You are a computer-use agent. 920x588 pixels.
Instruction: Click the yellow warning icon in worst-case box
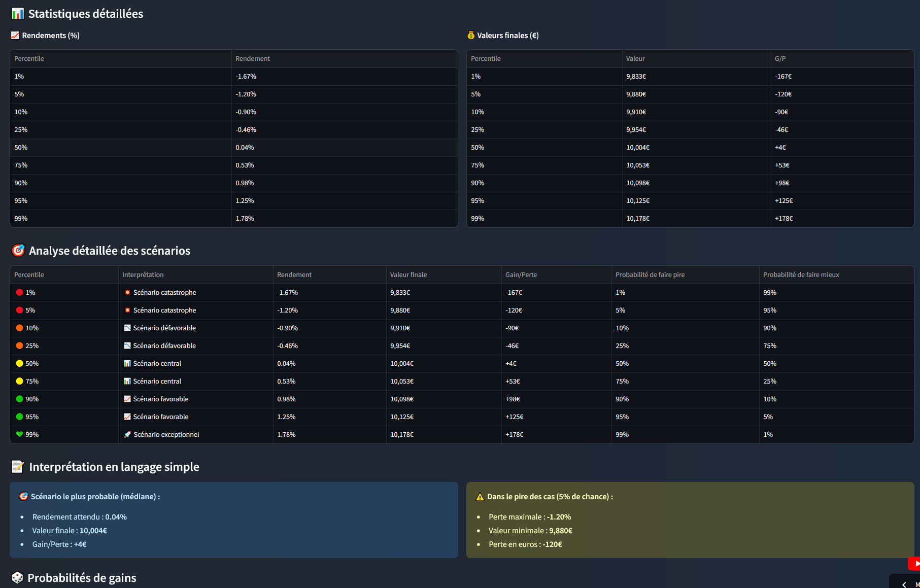pyautogui.click(x=480, y=497)
